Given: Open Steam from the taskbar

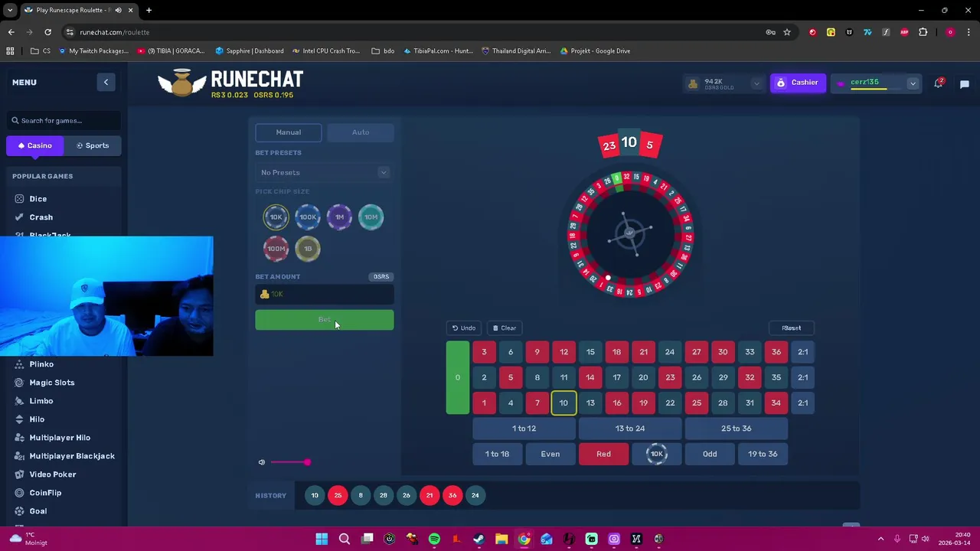Looking at the screenshot, I should pyautogui.click(x=479, y=539).
